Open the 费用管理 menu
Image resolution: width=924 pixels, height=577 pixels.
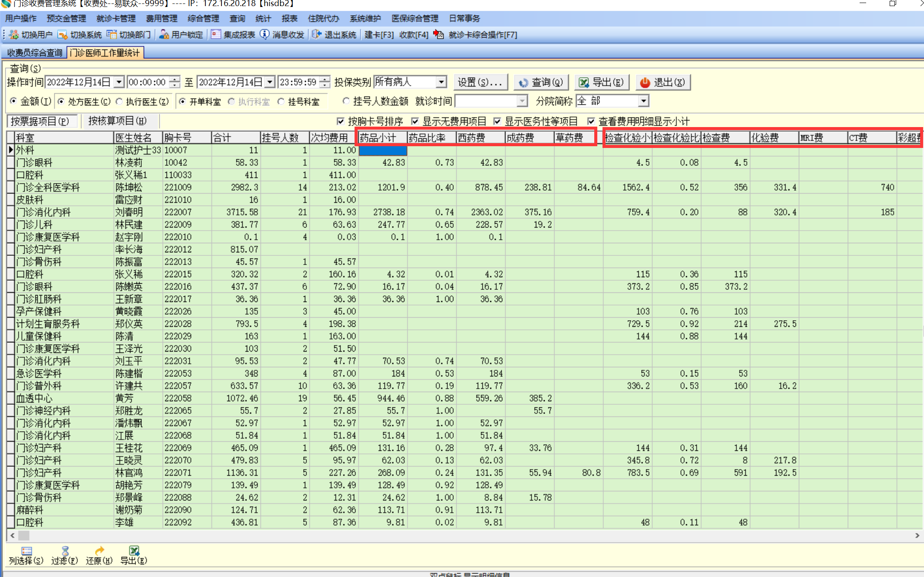[161, 18]
